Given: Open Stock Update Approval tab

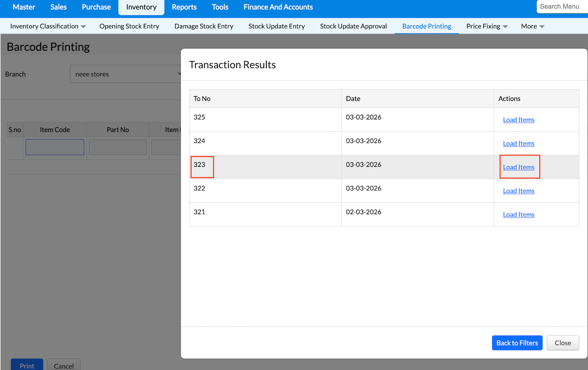Looking at the screenshot, I should point(353,26).
